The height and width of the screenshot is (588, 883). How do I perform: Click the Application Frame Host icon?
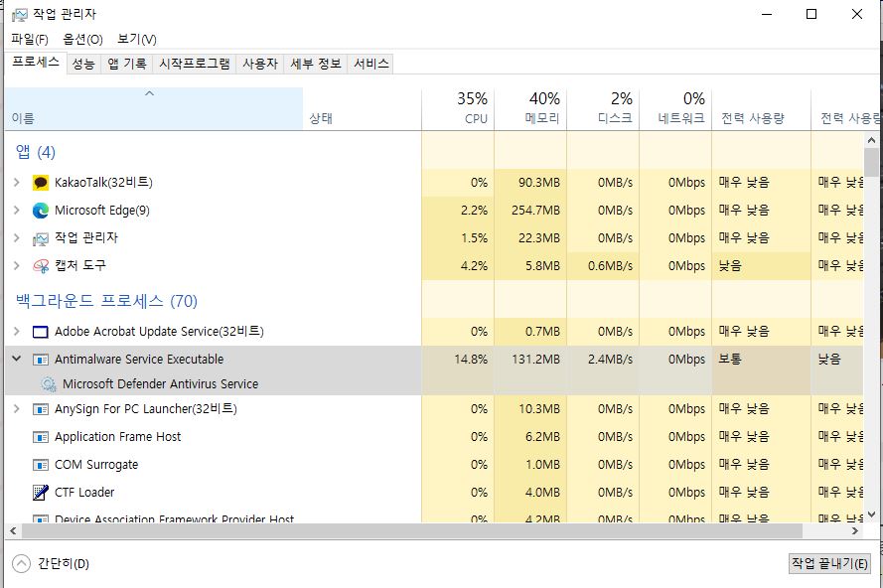tap(41, 437)
